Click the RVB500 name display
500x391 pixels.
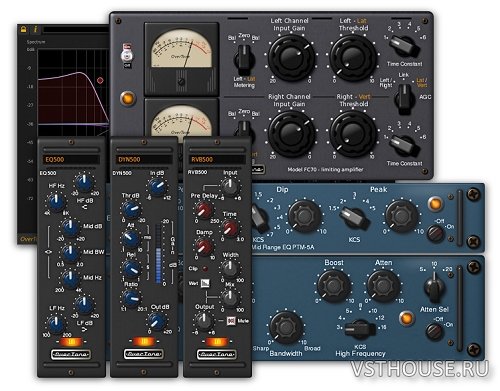(217, 159)
